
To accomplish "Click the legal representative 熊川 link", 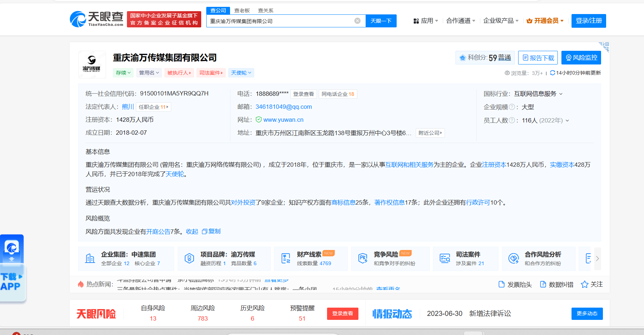I will click(128, 107).
